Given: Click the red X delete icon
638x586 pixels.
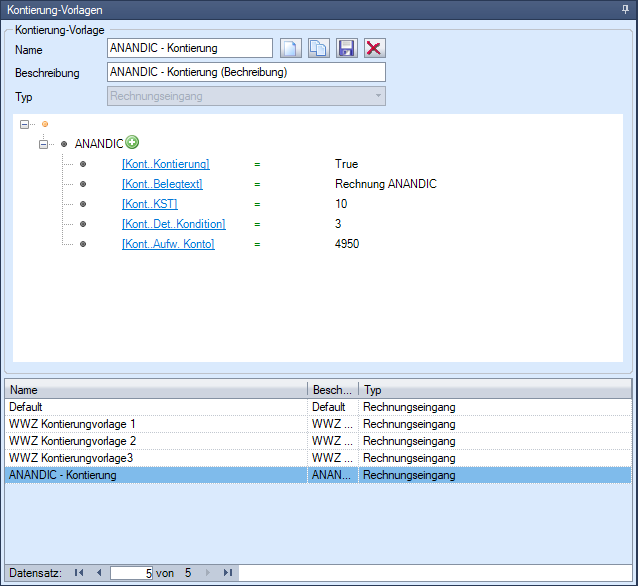Looking at the screenshot, I should click(x=374, y=48).
